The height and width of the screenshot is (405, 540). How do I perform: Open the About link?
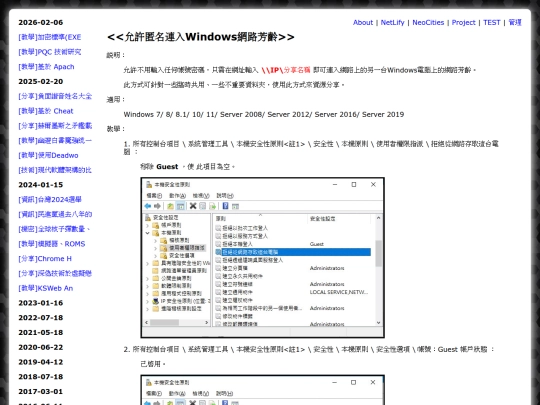363,22
